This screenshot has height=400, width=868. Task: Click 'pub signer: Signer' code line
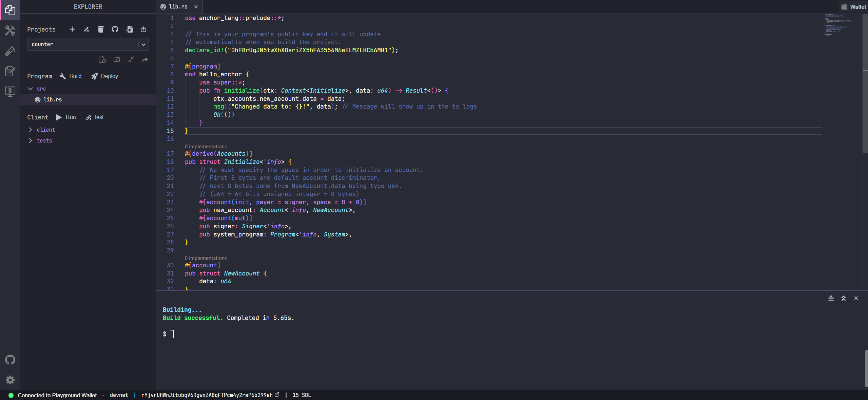(245, 226)
